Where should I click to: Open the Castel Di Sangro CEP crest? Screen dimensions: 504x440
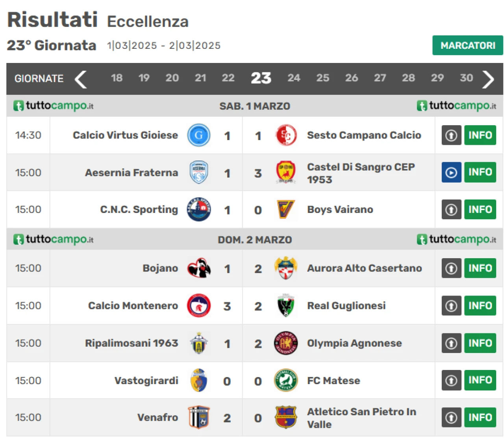pyautogui.click(x=286, y=172)
